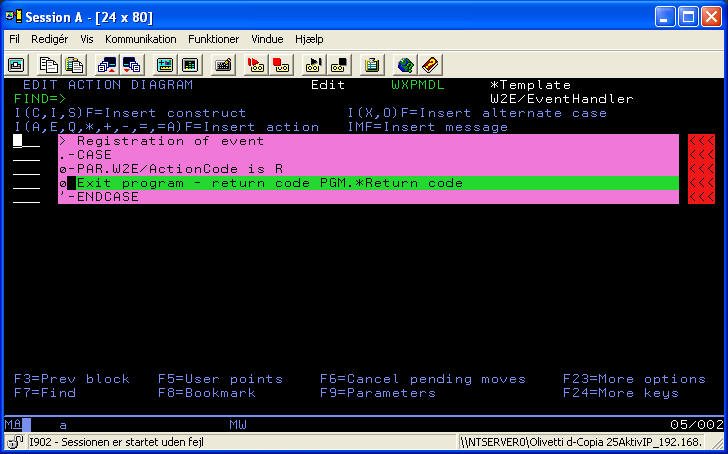Image resolution: width=728 pixels, height=454 pixels.
Task: Open the Vis menu
Action: (86, 39)
